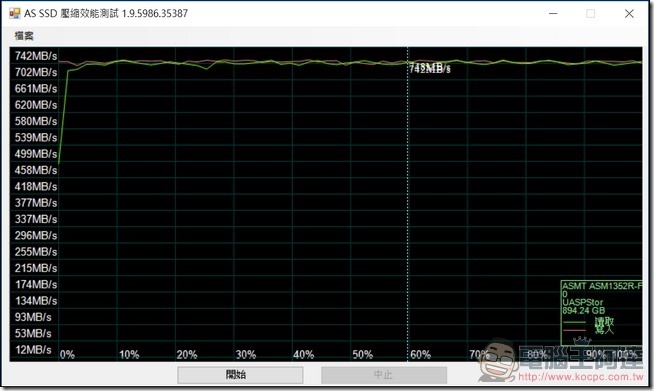
Task: Click the 134MB/s axis label
Action: pos(36,300)
